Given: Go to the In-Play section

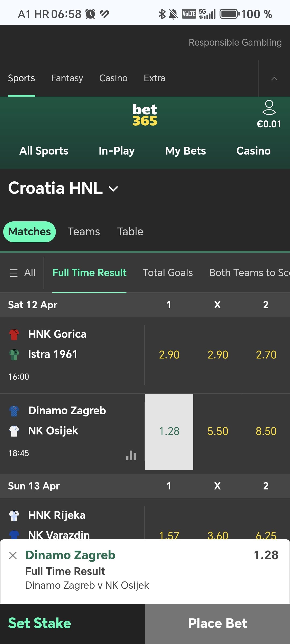Looking at the screenshot, I should (117, 151).
